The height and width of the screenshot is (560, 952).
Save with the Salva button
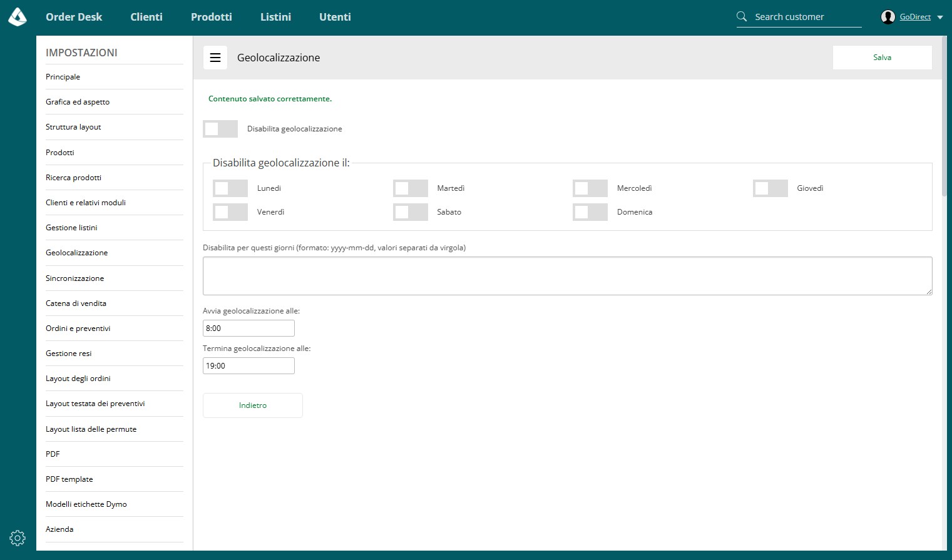point(883,58)
